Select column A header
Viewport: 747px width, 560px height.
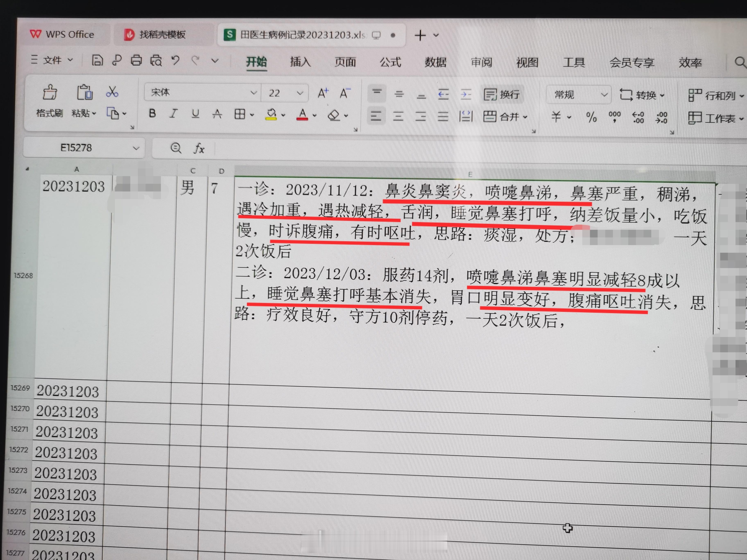tap(77, 169)
